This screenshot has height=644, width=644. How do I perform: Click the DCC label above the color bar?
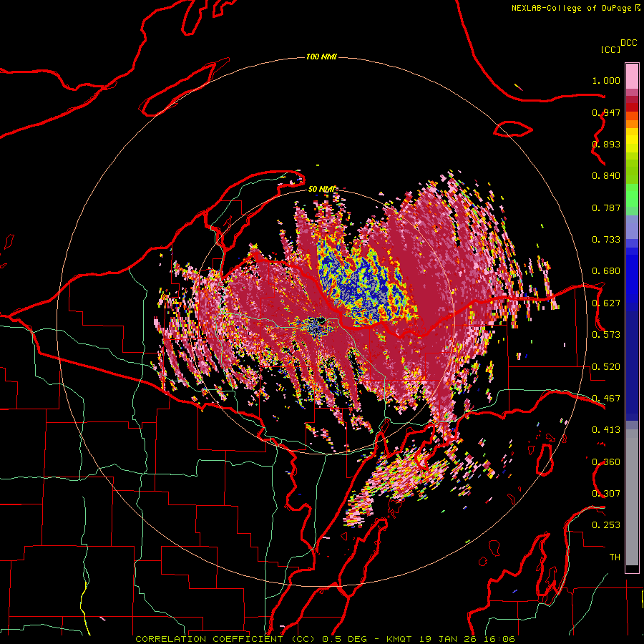(x=629, y=43)
